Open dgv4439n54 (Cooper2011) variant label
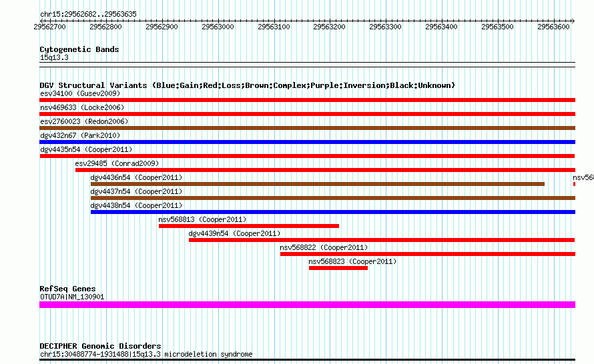The image size is (594, 364). (234, 233)
